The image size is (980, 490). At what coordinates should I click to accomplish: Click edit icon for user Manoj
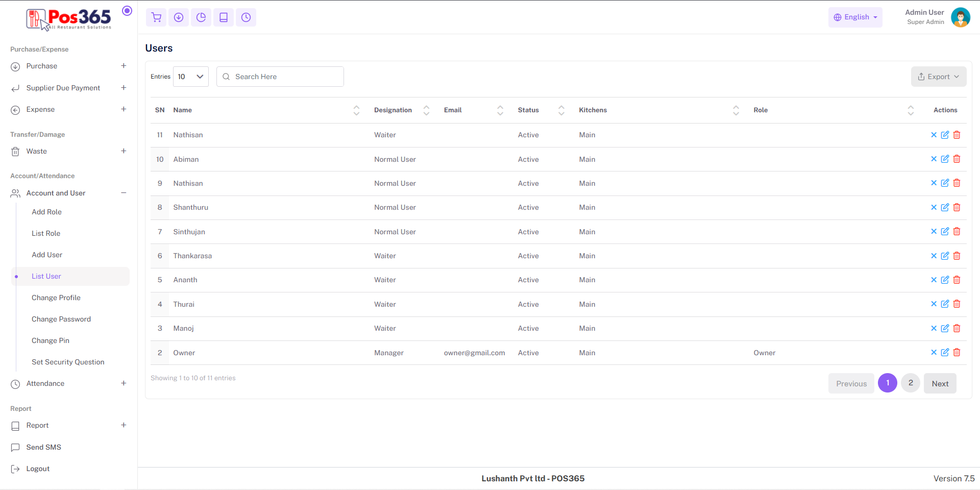(945, 328)
